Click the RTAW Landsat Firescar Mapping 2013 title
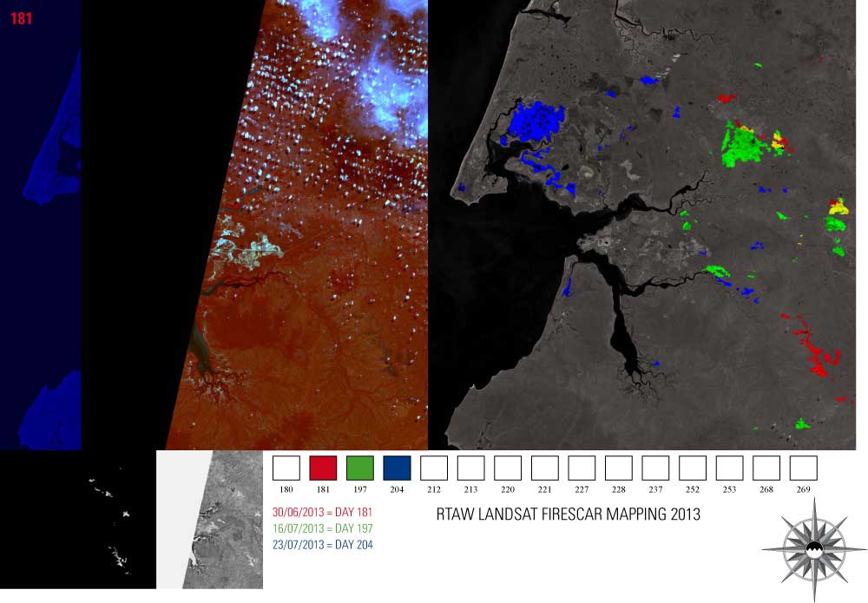The image size is (868, 603). click(x=568, y=515)
